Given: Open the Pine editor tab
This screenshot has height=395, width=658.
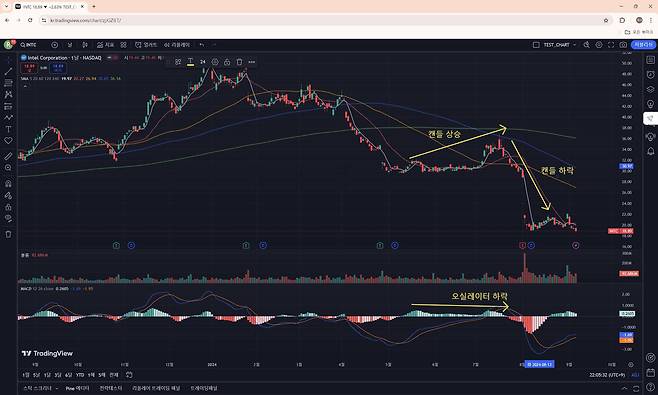Looking at the screenshot, I should [x=77, y=388].
